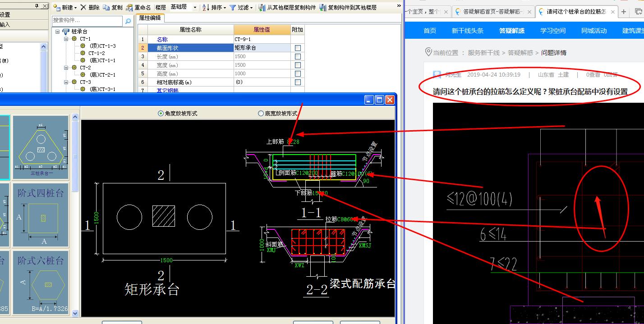
Task: Click thumbnail list scroll-up arrow
Action: pos(75,117)
